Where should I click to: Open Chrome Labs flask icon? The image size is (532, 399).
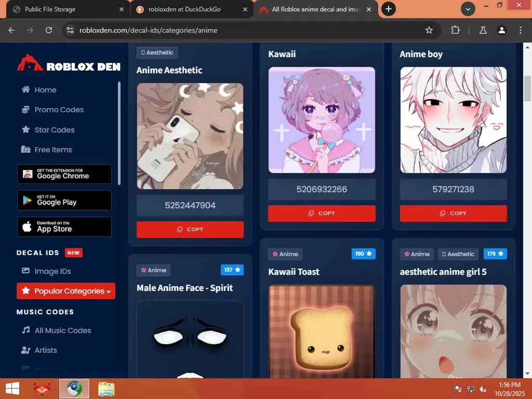point(483,30)
